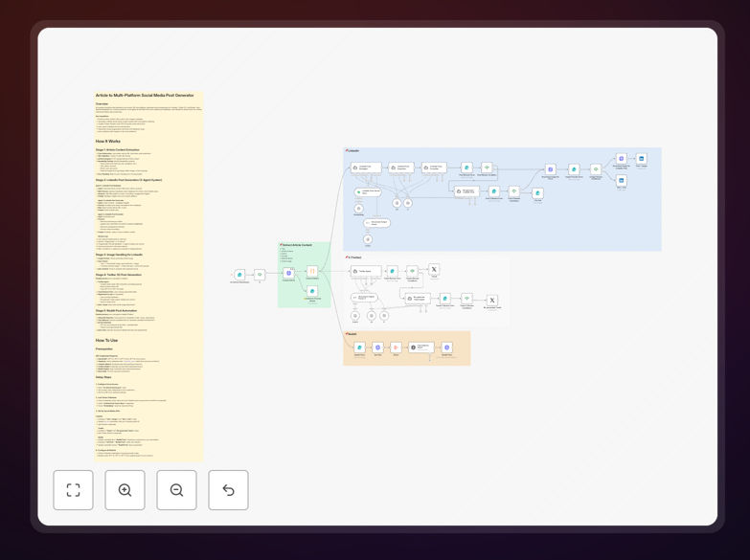The height and width of the screenshot is (560, 750).
Task: Select the structured output parser pill in the LinkedIn section
Action: click(x=376, y=223)
